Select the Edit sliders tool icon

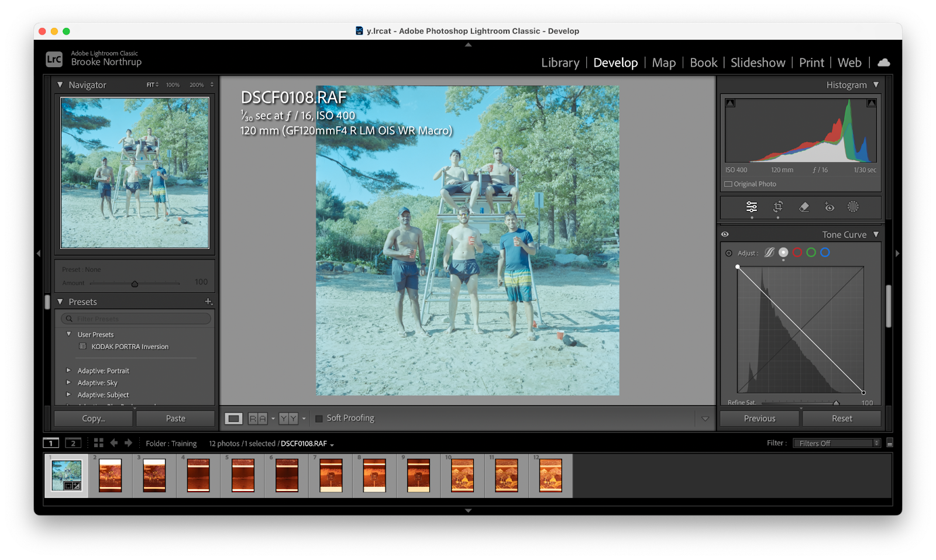click(x=752, y=207)
